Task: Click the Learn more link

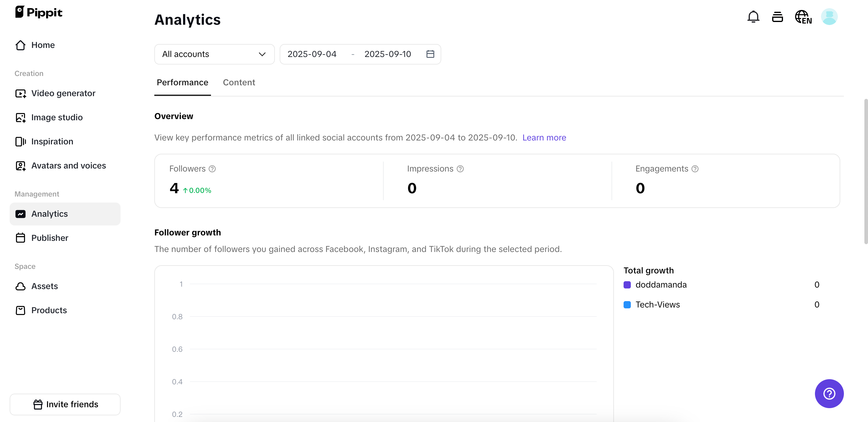Action: click(544, 137)
